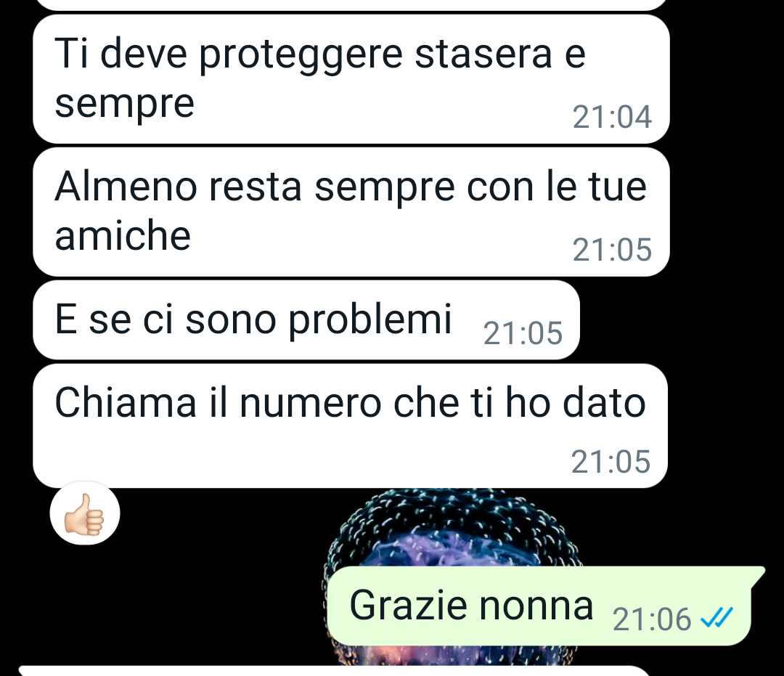Select the "Ti deve proteggere stasera" message

(351, 79)
